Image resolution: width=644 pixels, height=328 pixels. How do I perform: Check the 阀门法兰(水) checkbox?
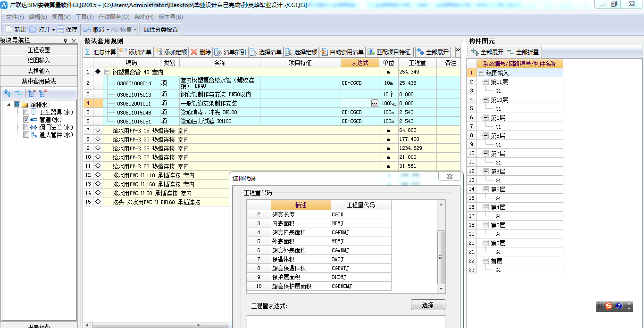(26, 127)
